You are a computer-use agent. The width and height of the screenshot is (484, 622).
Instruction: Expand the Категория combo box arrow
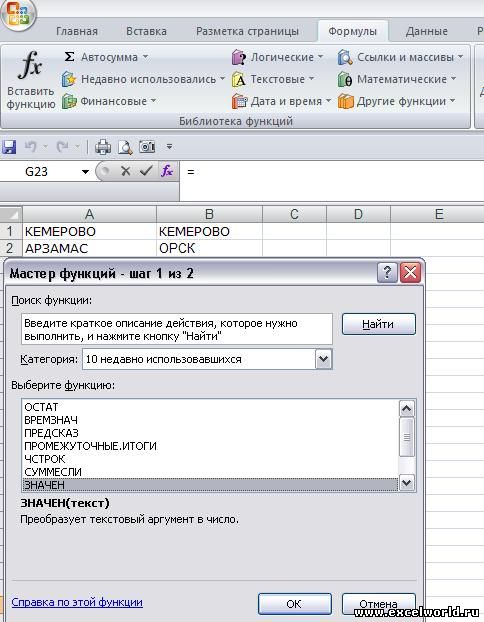pyautogui.click(x=324, y=359)
